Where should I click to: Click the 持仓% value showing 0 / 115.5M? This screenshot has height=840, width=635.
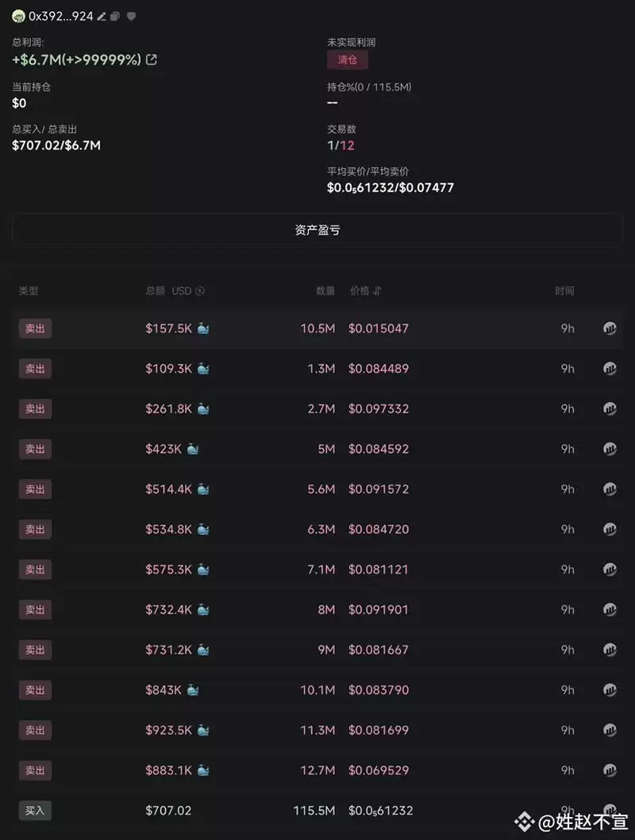tap(369, 87)
